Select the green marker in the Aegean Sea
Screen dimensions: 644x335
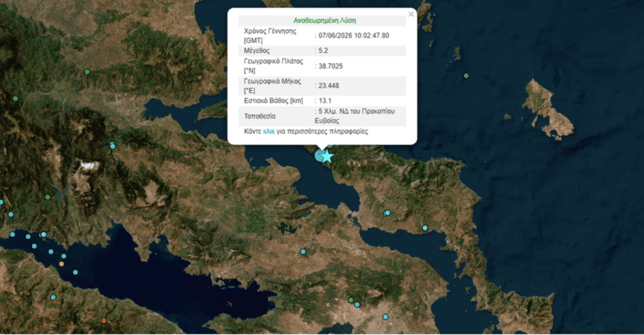(x=466, y=76)
